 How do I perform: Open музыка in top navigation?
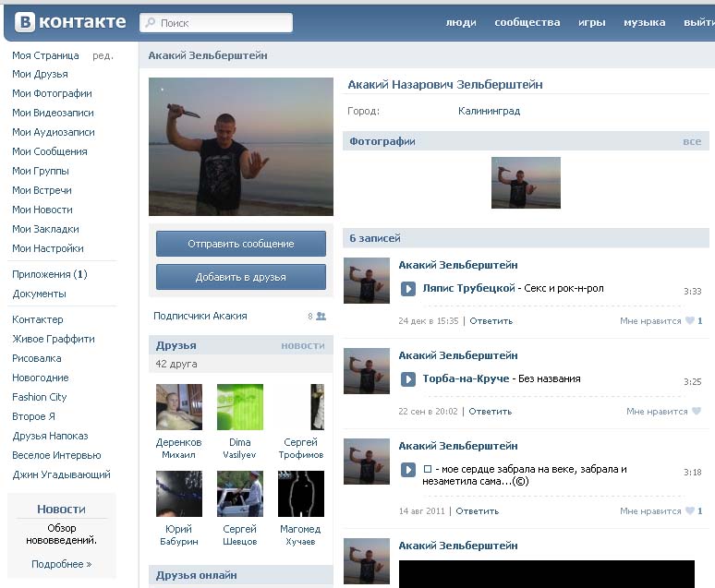[x=644, y=22]
